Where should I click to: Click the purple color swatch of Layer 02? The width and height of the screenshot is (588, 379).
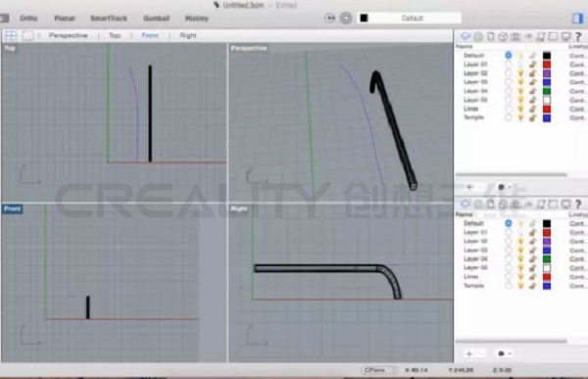[547, 73]
